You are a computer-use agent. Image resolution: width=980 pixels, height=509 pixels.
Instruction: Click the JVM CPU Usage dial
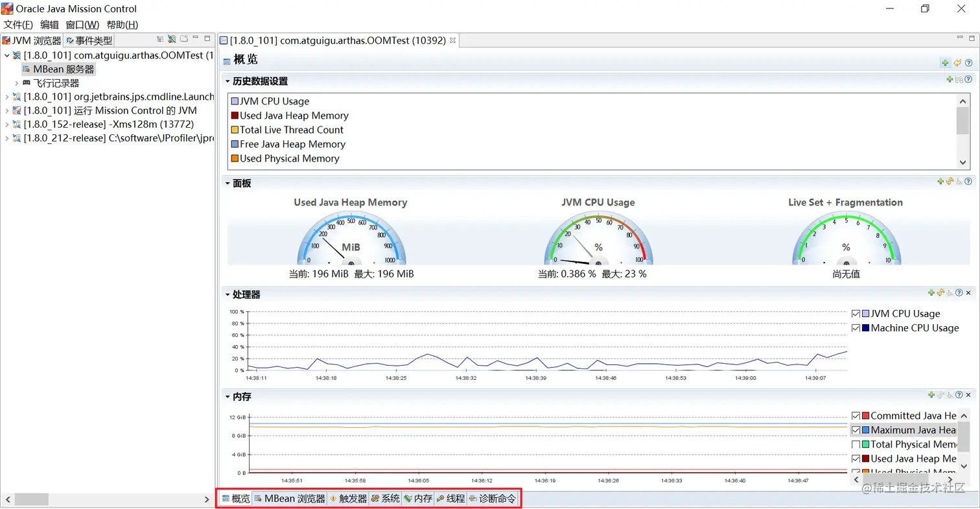(598, 237)
